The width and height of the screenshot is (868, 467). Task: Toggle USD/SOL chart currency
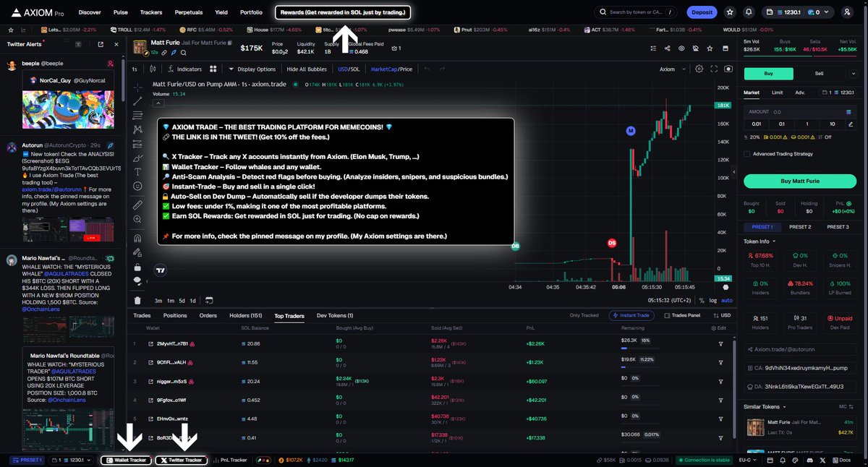point(349,69)
